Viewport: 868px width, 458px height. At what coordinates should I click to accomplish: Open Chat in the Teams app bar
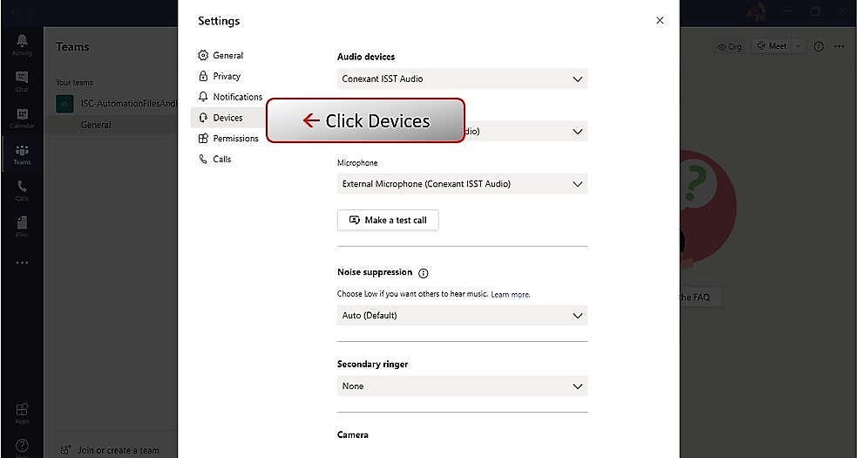click(22, 81)
